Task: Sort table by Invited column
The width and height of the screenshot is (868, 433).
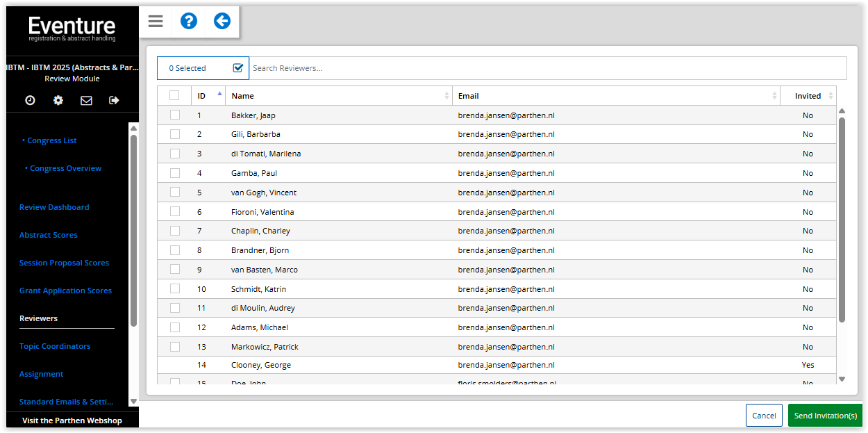Action: [808, 96]
